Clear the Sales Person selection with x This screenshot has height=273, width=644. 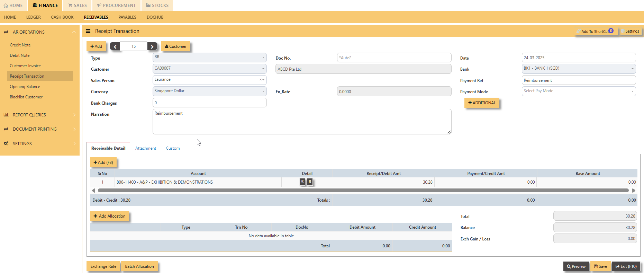pos(260,80)
